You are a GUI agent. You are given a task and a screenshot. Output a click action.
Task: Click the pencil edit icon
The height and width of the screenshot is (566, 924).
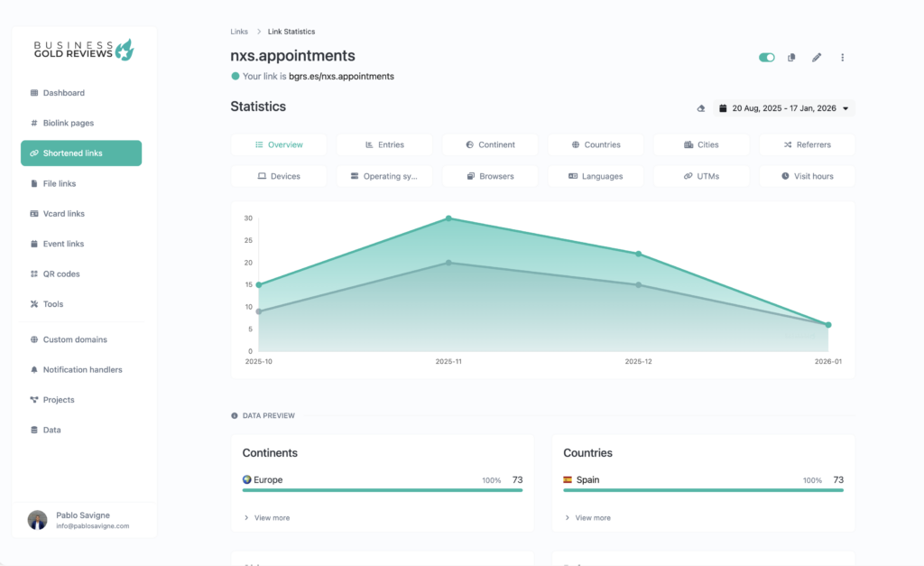point(817,58)
